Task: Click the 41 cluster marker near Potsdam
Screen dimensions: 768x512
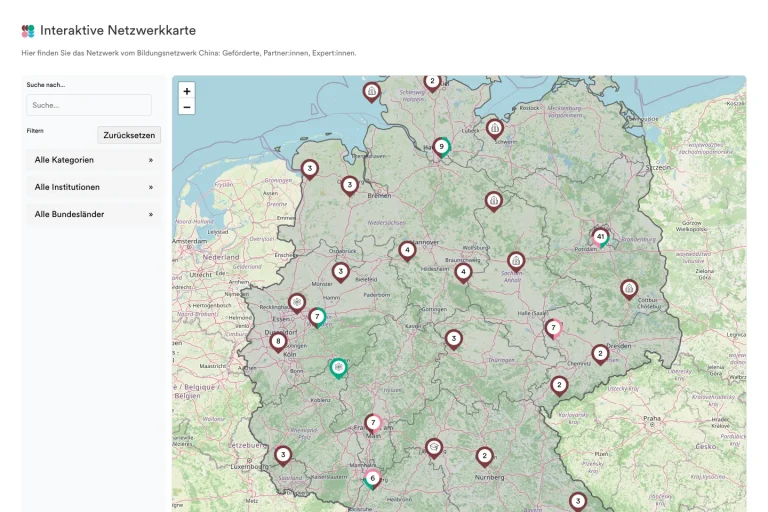Action: [600, 238]
